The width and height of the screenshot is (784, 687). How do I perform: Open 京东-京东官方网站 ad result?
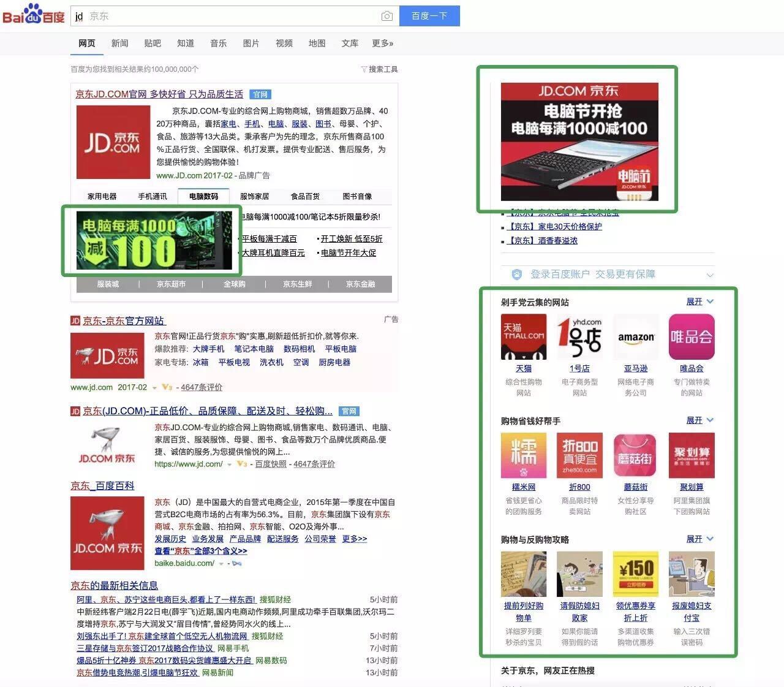coord(124,321)
